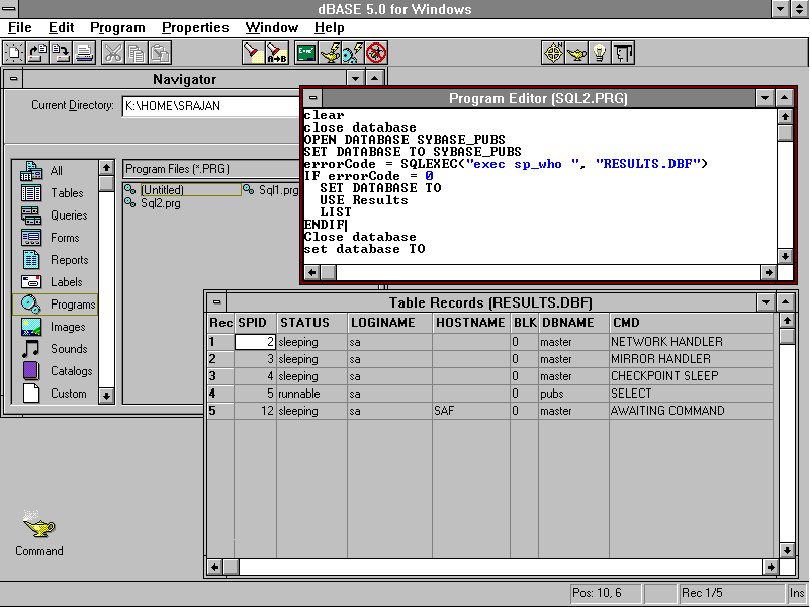This screenshot has width=810, height=607.
Task: Click Program Editor horizontal scroll right arrow
Action: click(769, 272)
